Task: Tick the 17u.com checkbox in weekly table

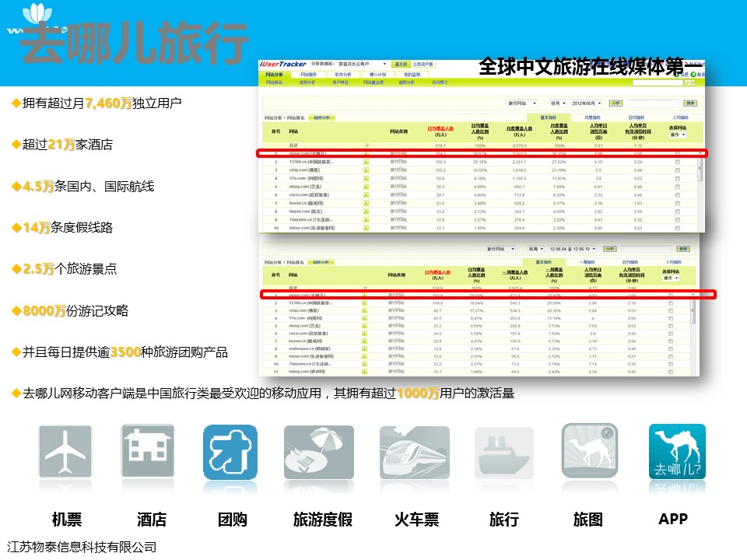Action: click(670, 318)
